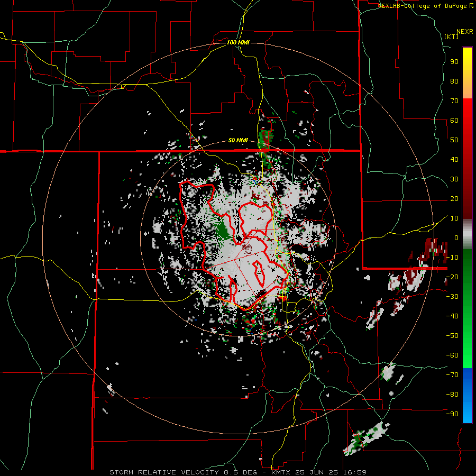Select the "0" value on velocity scale

tap(456, 237)
